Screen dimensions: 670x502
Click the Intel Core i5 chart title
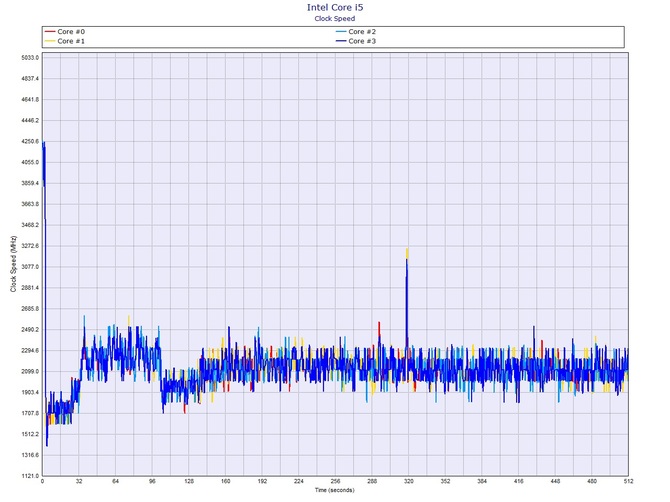(335, 7)
